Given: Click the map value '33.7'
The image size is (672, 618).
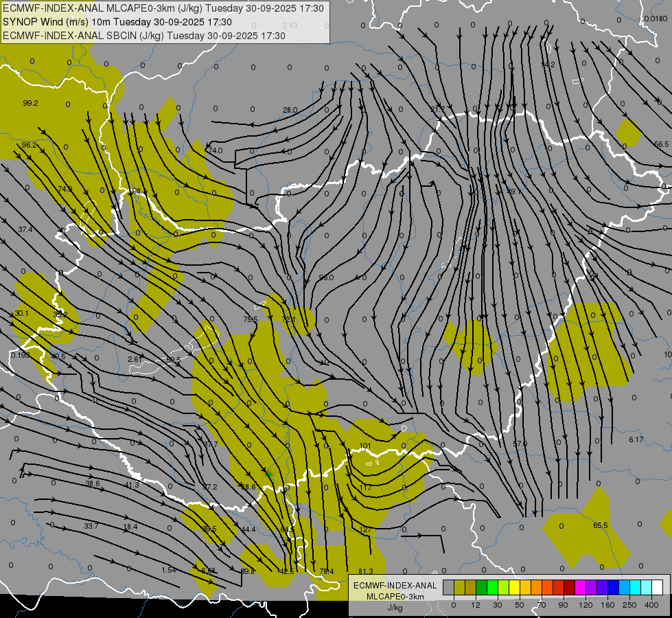Looking at the screenshot, I should pyautogui.click(x=91, y=526).
